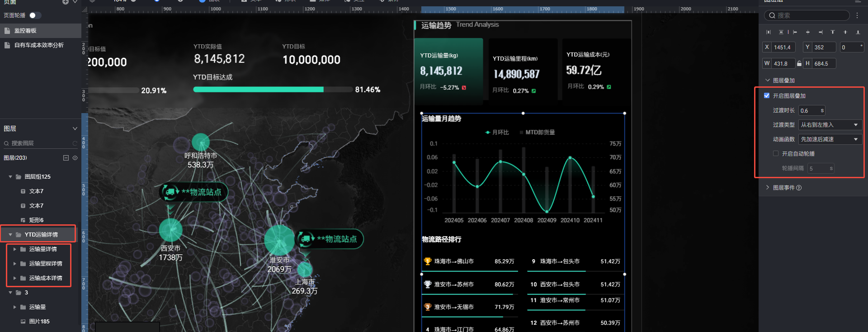This screenshot has height=332, width=868.
Task: Click the 过渡时长 input field
Action: click(811, 110)
